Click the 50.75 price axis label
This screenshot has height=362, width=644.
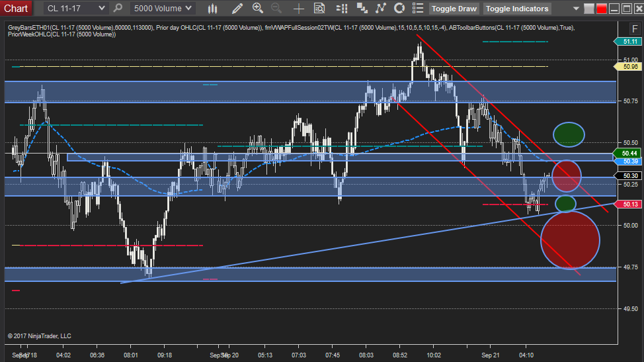[x=631, y=101]
